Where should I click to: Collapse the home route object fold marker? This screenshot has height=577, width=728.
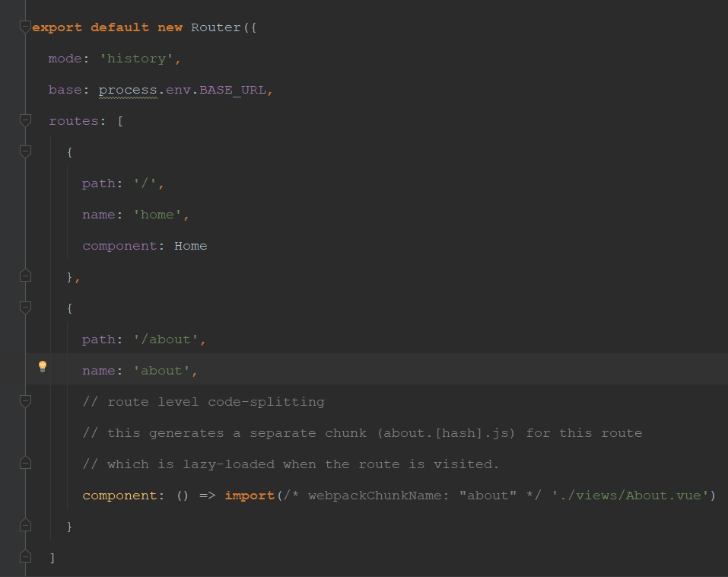pos(25,151)
